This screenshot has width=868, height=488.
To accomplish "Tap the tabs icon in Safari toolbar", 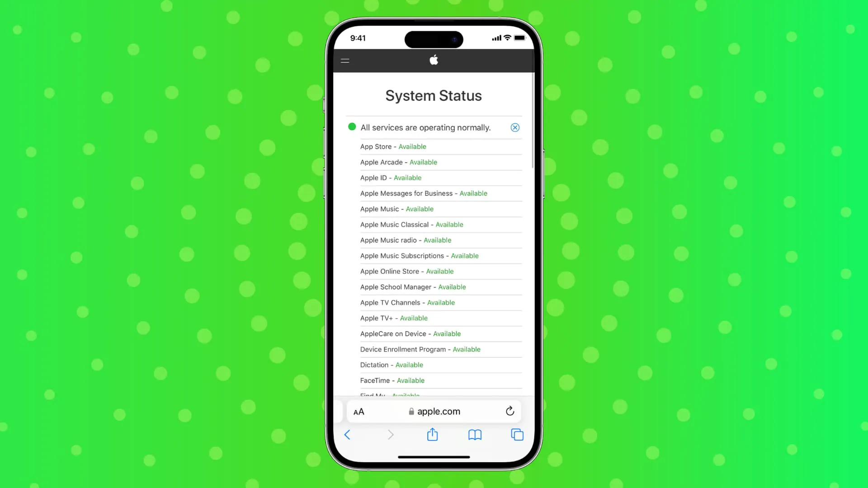I will coord(518,434).
